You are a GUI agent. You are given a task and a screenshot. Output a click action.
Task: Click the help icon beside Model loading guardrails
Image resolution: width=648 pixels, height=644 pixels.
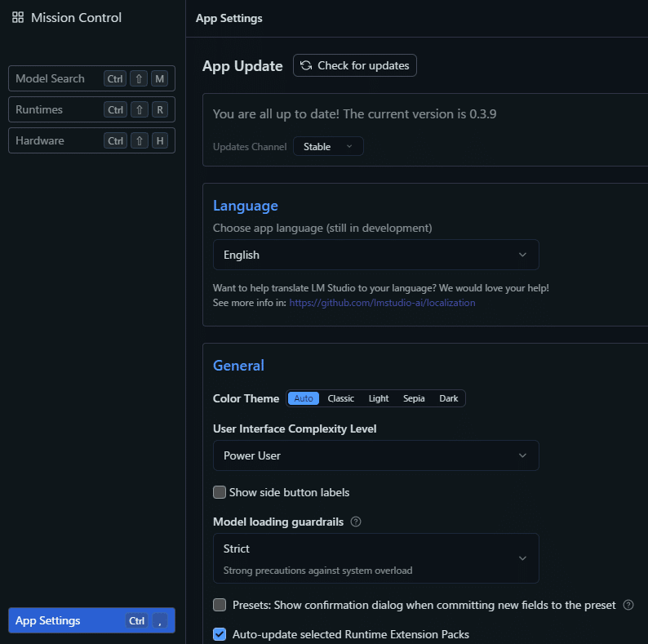coord(356,522)
